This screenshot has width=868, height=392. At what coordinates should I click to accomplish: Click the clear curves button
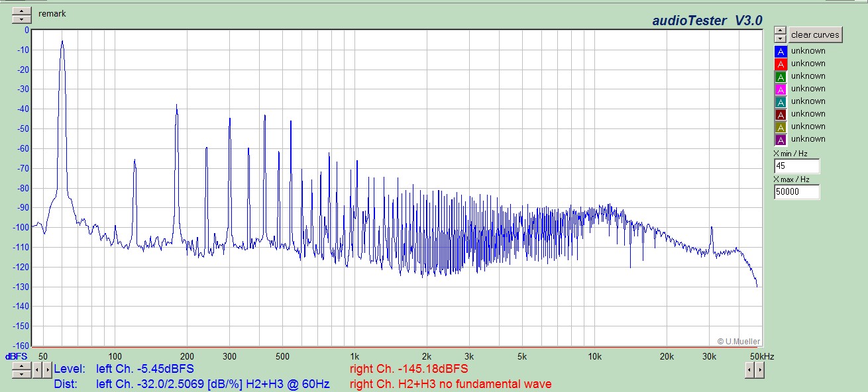coord(815,35)
